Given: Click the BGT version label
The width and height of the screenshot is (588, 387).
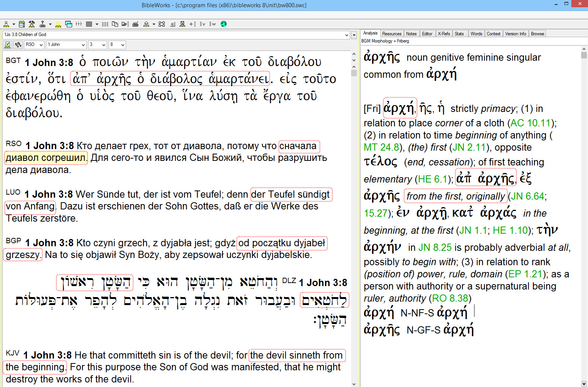Looking at the screenshot, I should point(13,60).
